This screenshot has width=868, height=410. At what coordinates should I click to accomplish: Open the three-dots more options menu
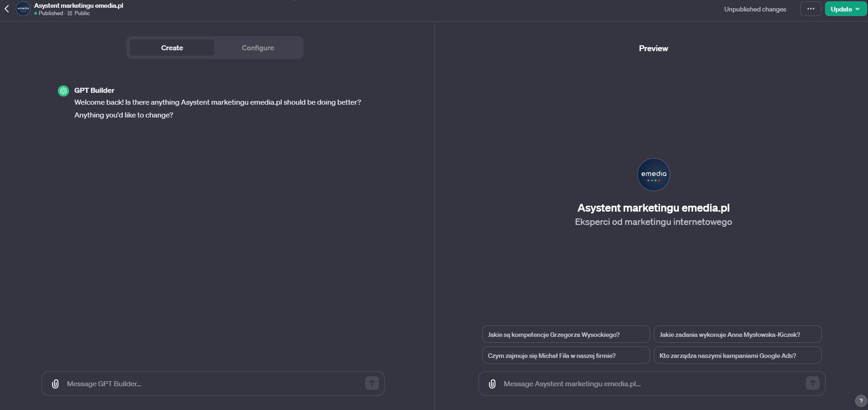coord(810,9)
